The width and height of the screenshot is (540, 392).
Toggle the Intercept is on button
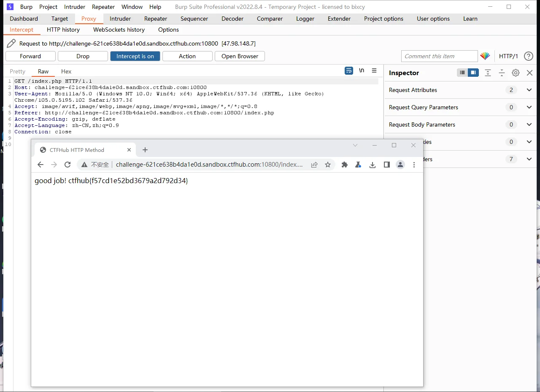tap(135, 56)
